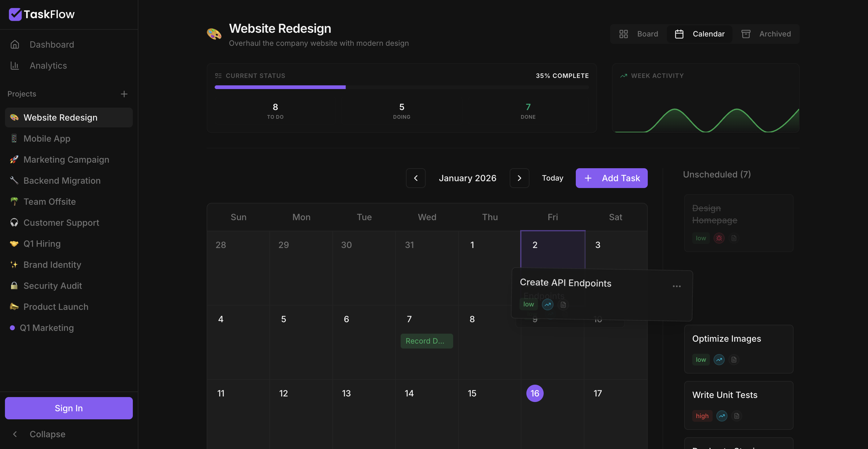The height and width of the screenshot is (449, 868).
Task: Open the Design Homepage task card
Action: coord(739,223)
